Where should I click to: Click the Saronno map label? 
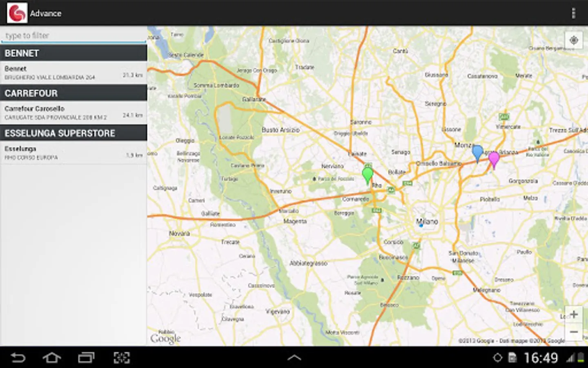tap(361, 122)
